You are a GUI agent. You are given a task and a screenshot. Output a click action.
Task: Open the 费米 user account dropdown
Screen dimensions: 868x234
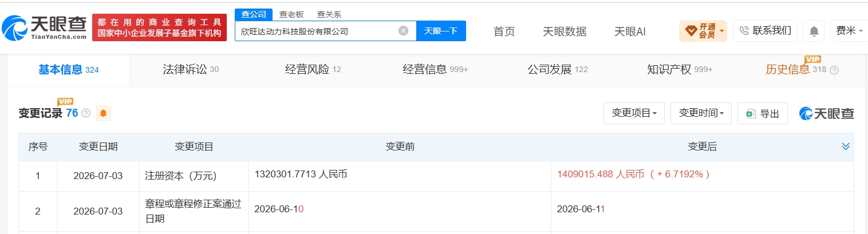(849, 31)
